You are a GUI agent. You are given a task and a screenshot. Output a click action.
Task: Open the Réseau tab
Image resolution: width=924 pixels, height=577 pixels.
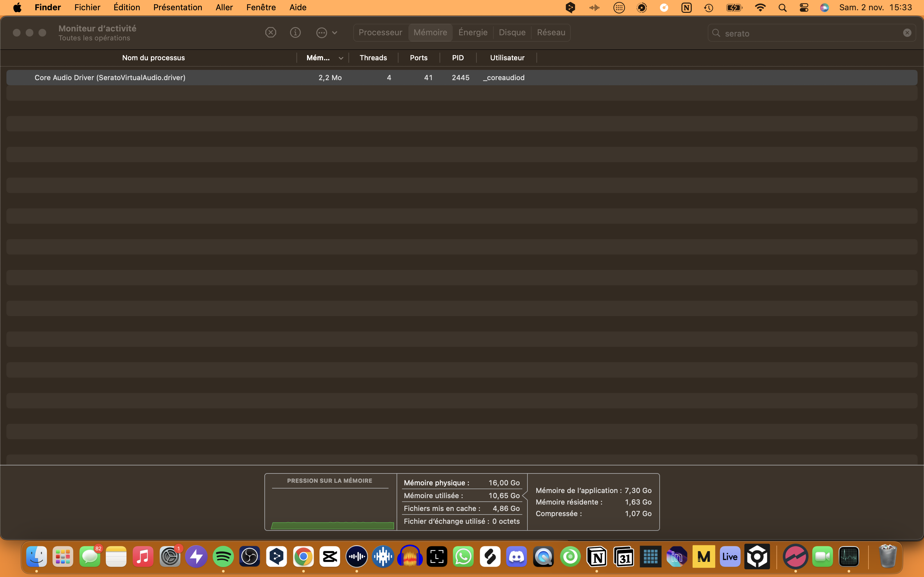551,32
